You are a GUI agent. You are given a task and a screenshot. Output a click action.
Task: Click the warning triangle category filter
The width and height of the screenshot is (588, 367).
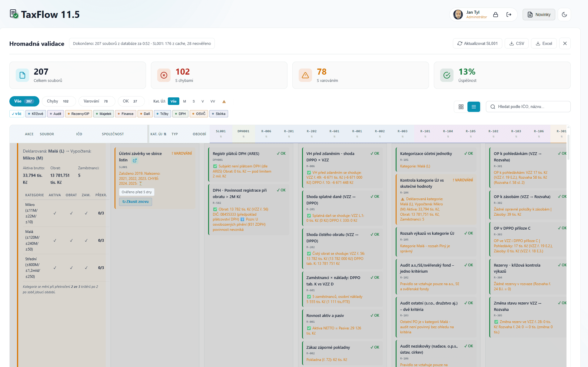click(x=224, y=102)
